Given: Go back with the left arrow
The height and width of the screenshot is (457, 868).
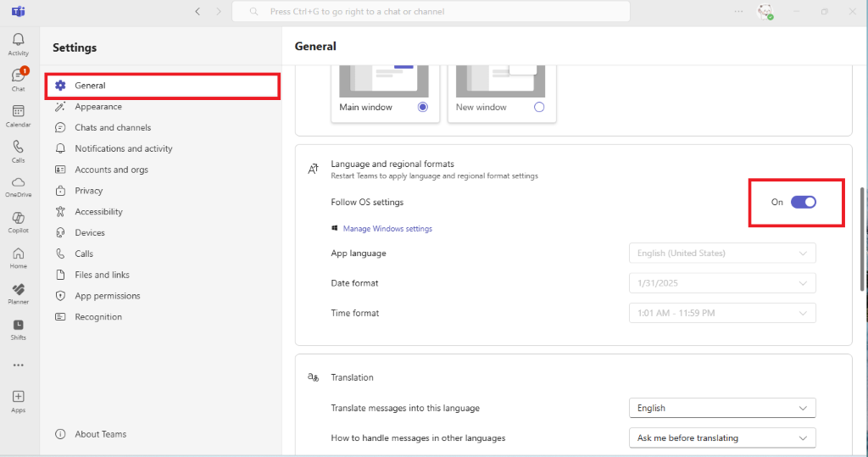Looking at the screenshot, I should click(x=198, y=11).
